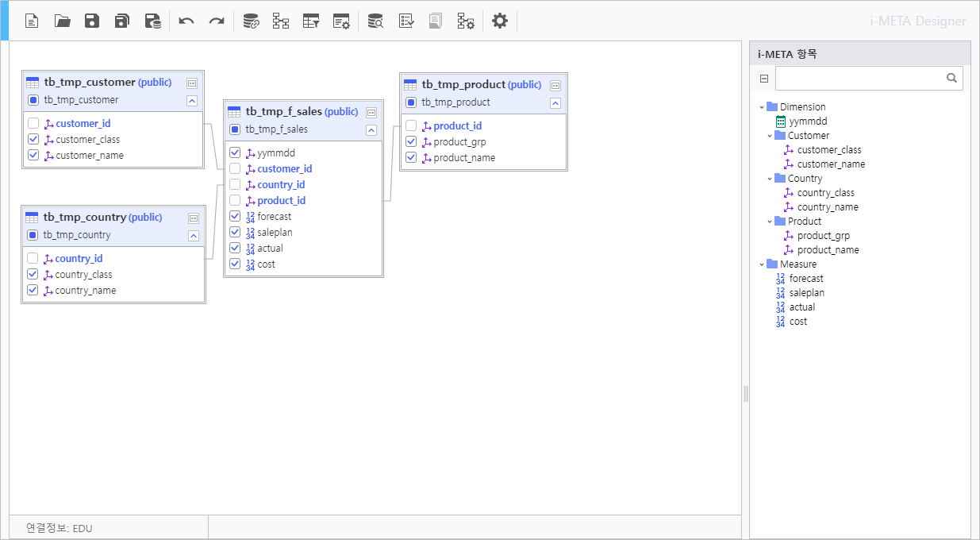Select saleplan under Measure in the tree
The width and height of the screenshot is (980, 540).
807,293
